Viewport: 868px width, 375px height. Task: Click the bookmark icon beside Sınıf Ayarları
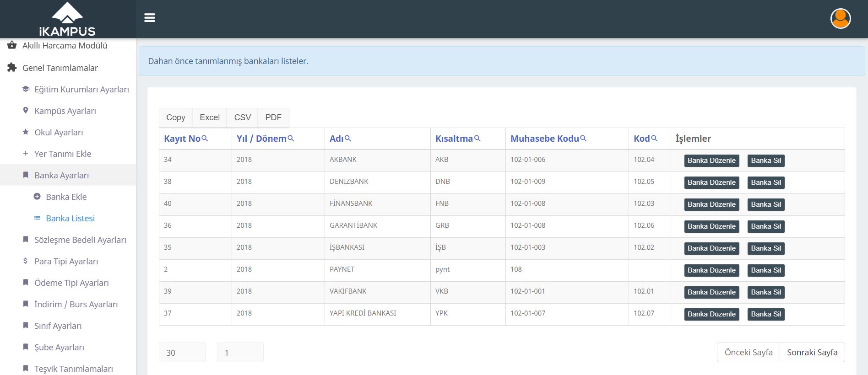tap(26, 325)
